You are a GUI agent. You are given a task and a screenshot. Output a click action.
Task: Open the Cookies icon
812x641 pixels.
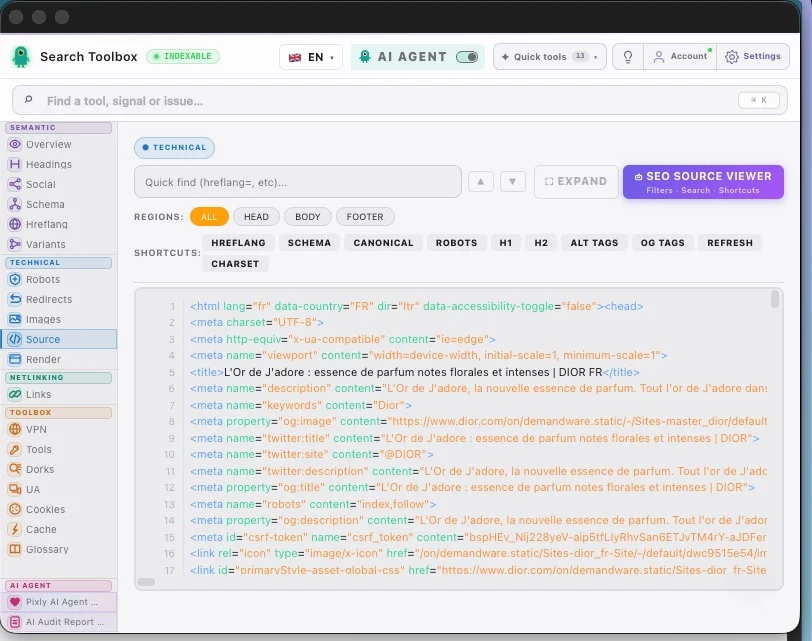pos(15,509)
